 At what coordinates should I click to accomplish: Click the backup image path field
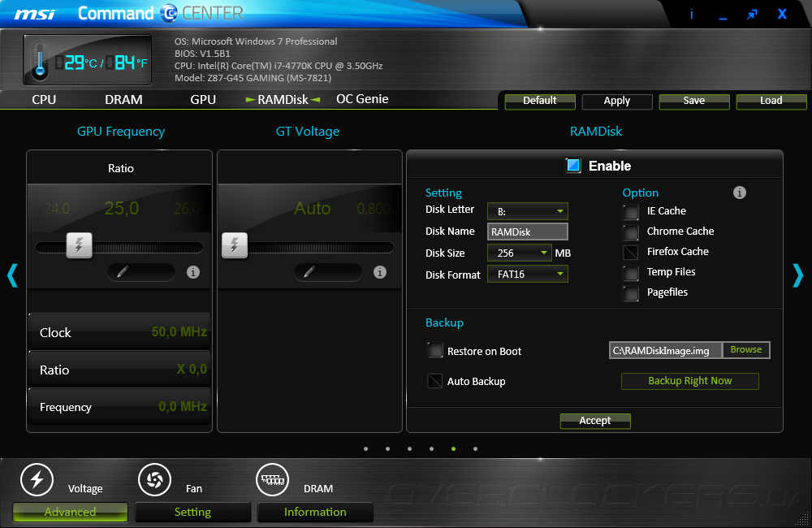(x=666, y=350)
